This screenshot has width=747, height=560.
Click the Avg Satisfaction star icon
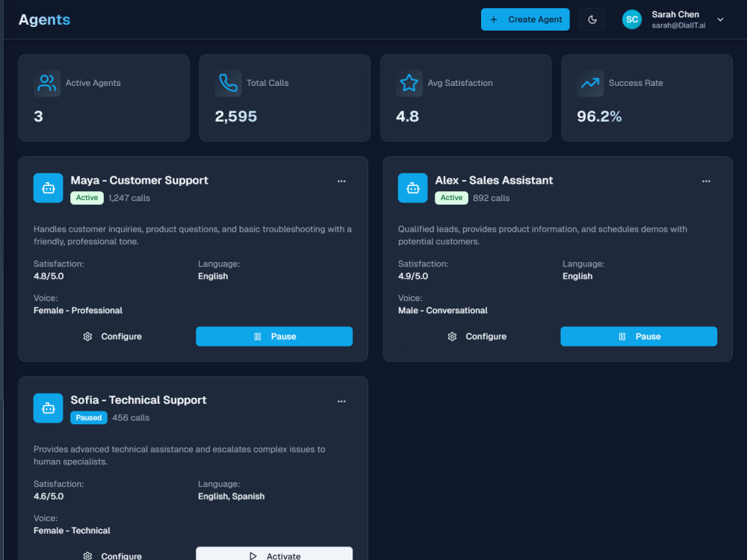pyautogui.click(x=409, y=83)
